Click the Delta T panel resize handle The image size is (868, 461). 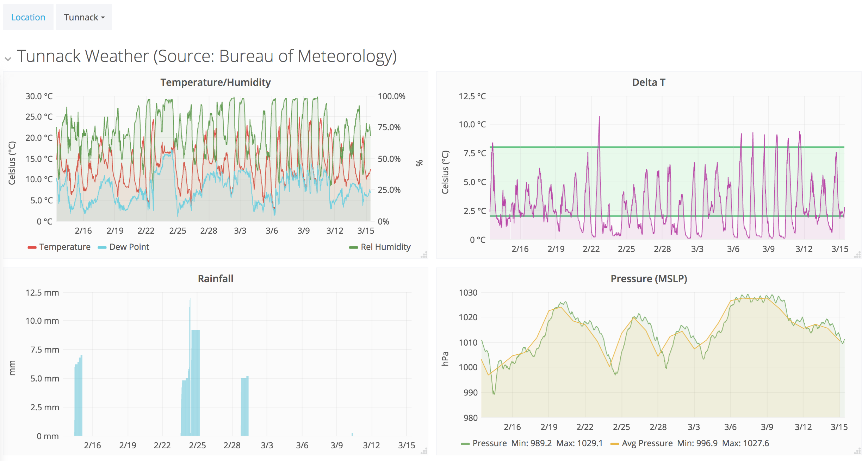(x=857, y=255)
